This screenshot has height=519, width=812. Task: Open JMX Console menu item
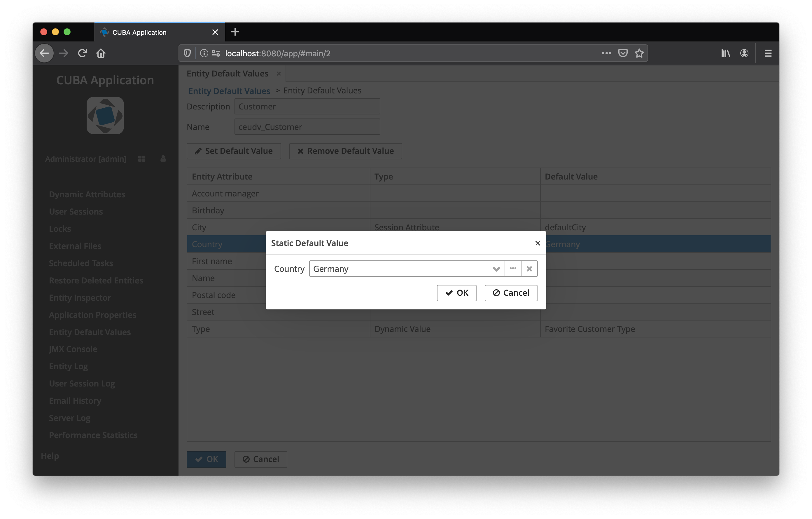(x=73, y=349)
